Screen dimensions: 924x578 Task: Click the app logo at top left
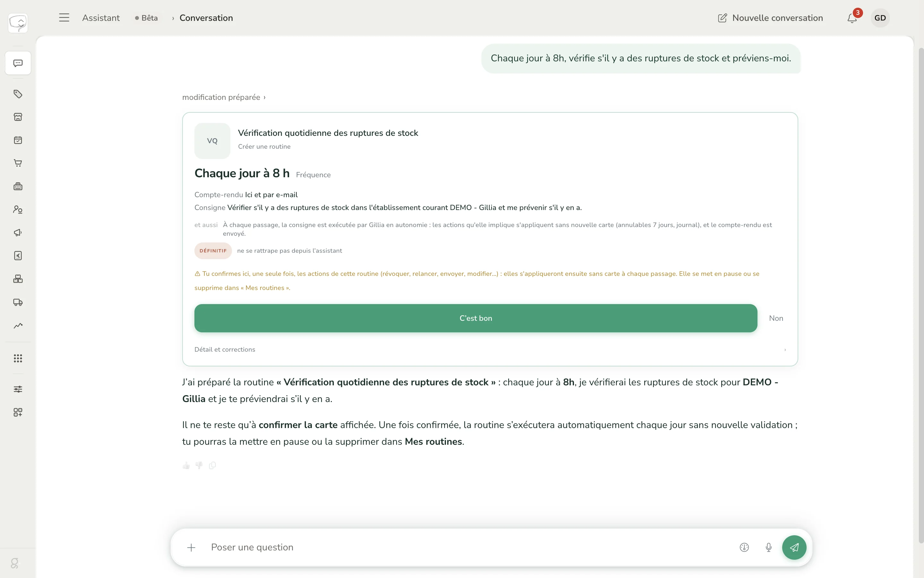pyautogui.click(x=18, y=23)
